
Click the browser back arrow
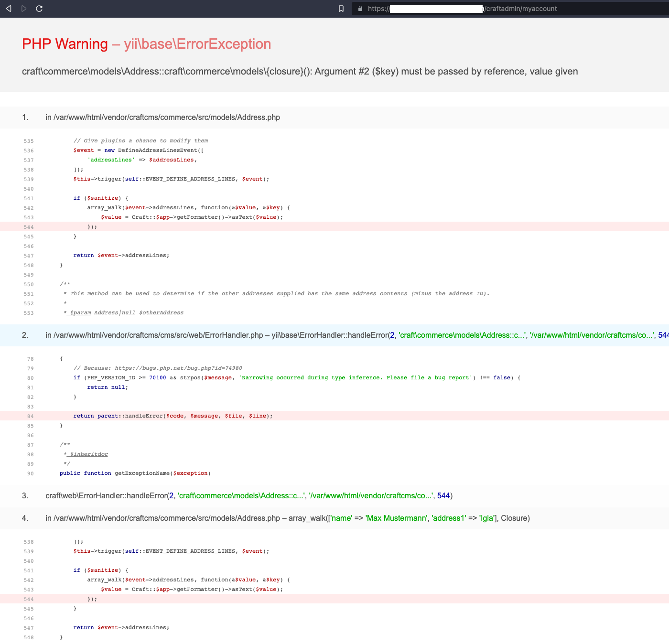pos(9,9)
